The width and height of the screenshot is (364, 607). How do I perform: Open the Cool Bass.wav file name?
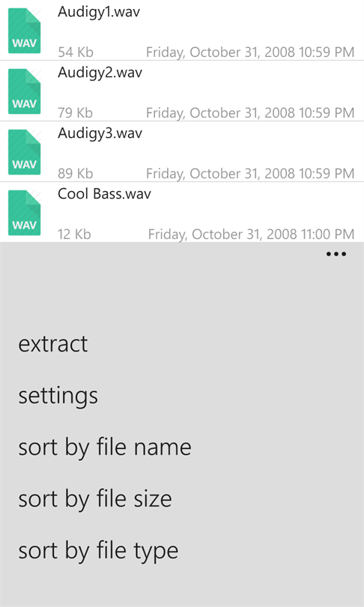click(104, 193)
